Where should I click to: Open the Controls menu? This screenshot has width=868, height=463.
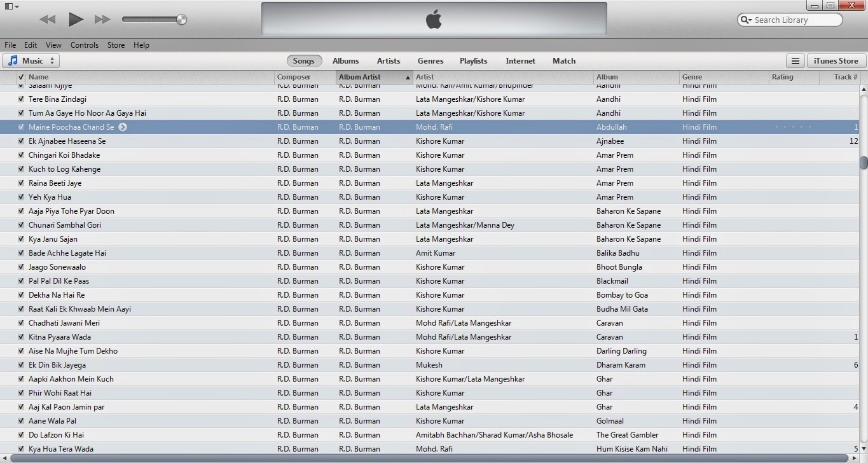click(85, 45)
